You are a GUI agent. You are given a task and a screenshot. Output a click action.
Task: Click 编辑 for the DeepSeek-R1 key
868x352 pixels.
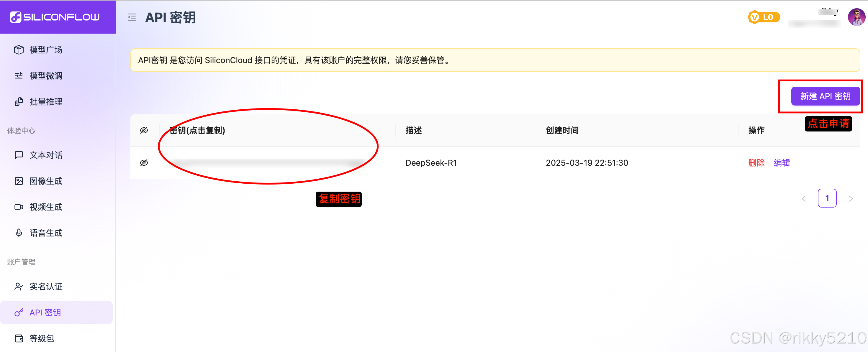(782, 163)
